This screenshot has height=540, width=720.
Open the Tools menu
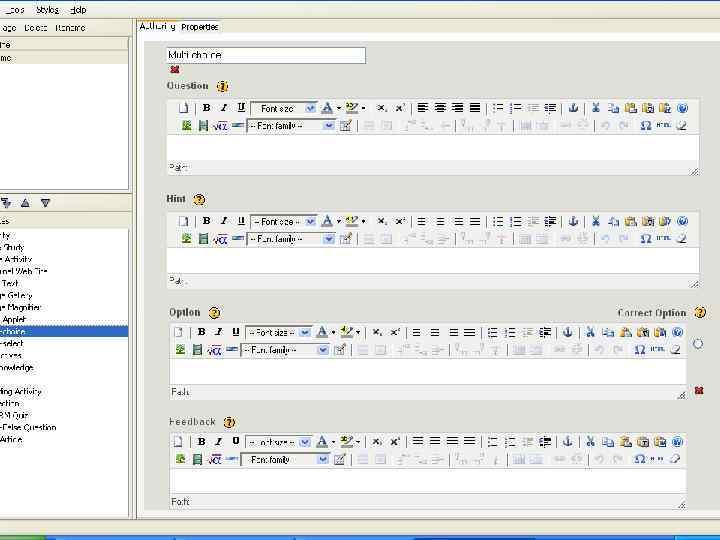(14, 10)
